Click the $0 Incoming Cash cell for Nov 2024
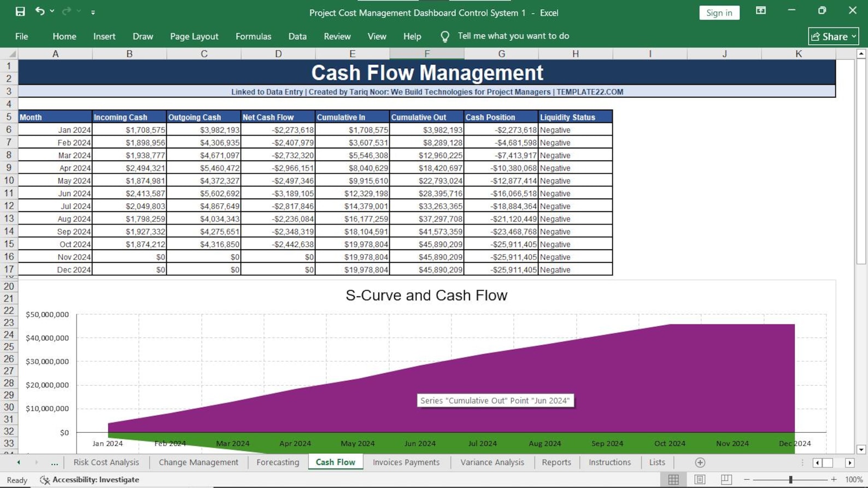The image size is (868, 488). coord(130,257)
